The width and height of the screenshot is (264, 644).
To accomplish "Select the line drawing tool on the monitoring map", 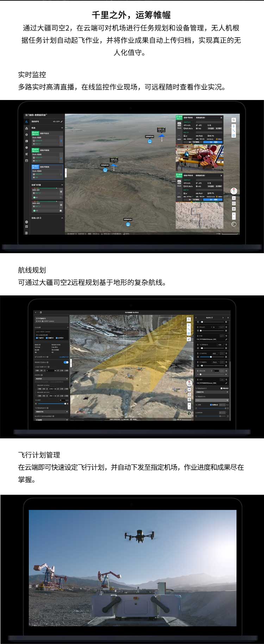I will point(234,131).
